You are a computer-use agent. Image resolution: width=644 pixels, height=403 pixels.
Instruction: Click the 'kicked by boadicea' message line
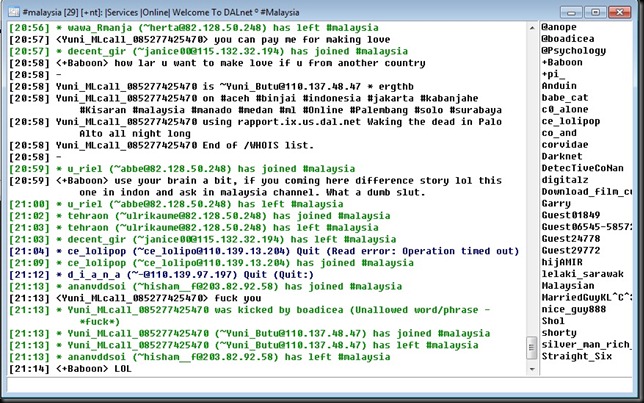click(250, 315)
